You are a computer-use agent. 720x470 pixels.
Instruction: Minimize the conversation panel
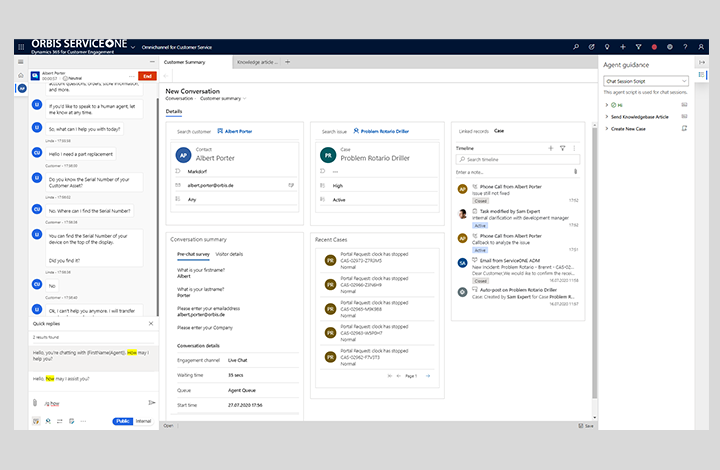(152, 62)
